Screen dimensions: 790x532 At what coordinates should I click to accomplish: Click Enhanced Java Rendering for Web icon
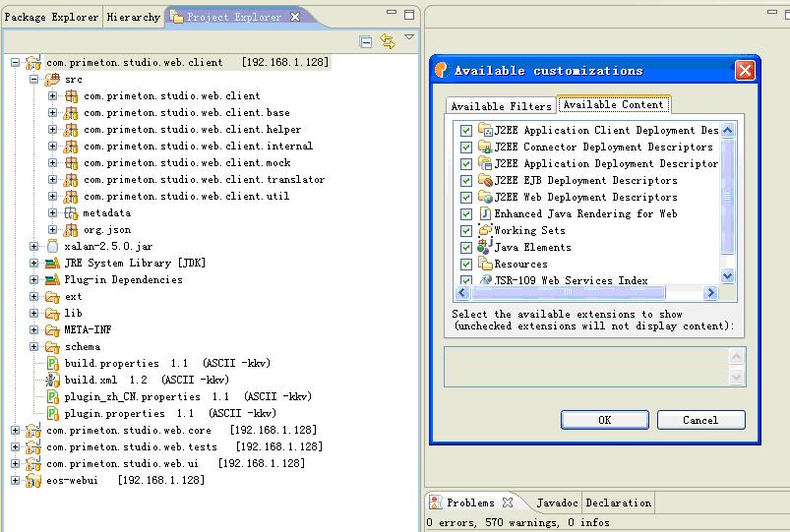[485, 213]
